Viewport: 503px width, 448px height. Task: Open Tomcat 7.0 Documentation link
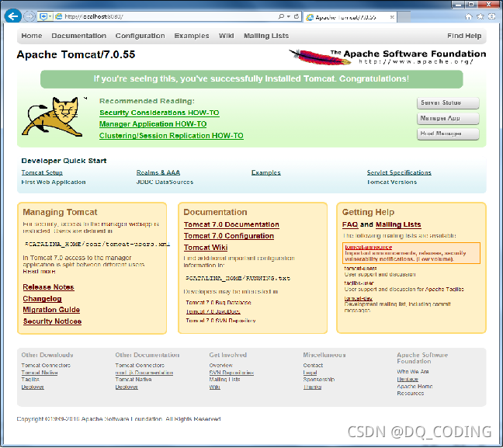231,224
